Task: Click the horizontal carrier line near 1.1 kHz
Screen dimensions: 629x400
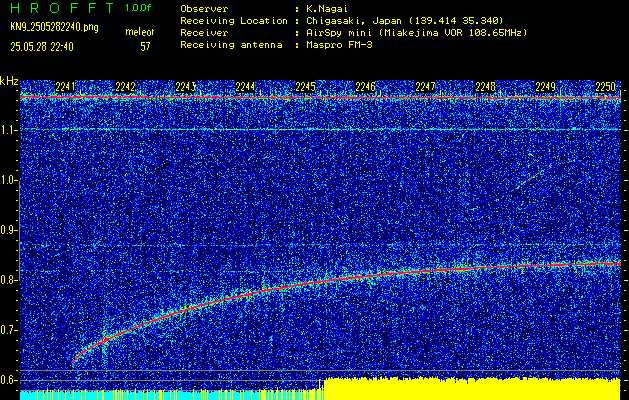Action: click(x=320, y=129)
